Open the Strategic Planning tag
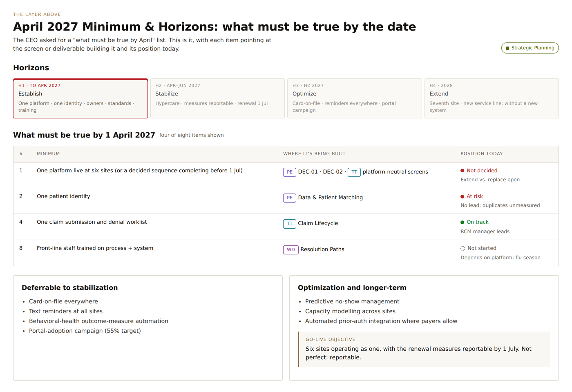This screenshot has height=392, width=572. point(530,48)
